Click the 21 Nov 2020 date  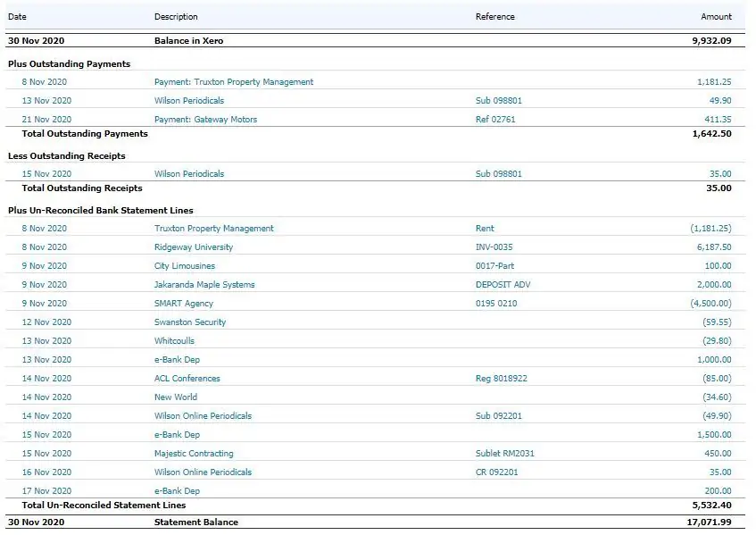click(46, 120)
